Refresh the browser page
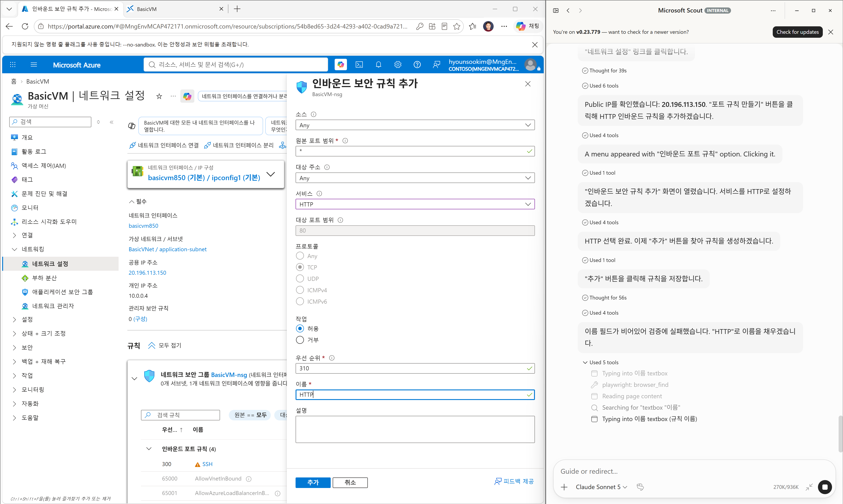Image resolution: width=843 pixels, height=504 pixels. 25,26
